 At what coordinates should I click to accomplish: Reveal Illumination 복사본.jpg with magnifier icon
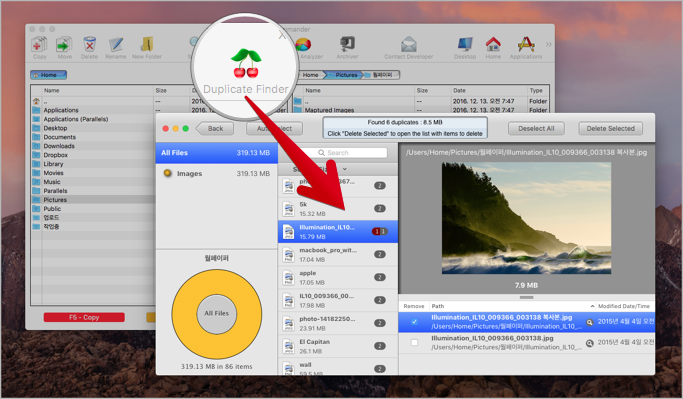(589, 322)
